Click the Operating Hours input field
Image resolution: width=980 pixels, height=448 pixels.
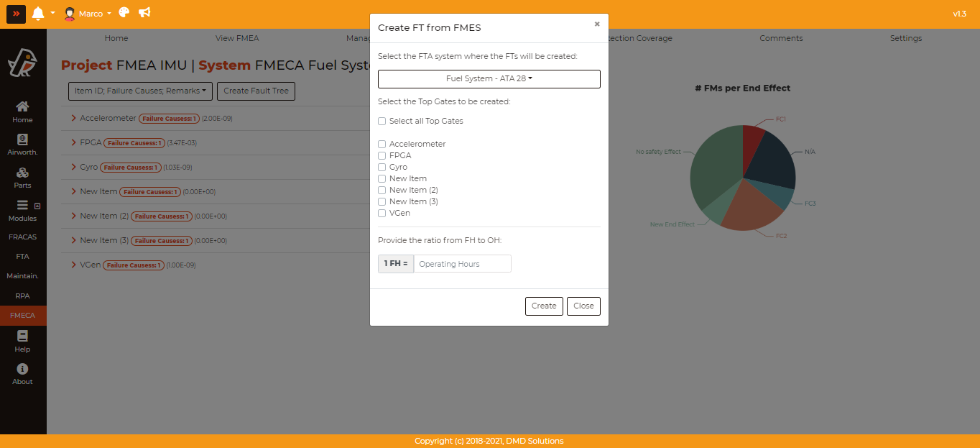pos(462,264)
